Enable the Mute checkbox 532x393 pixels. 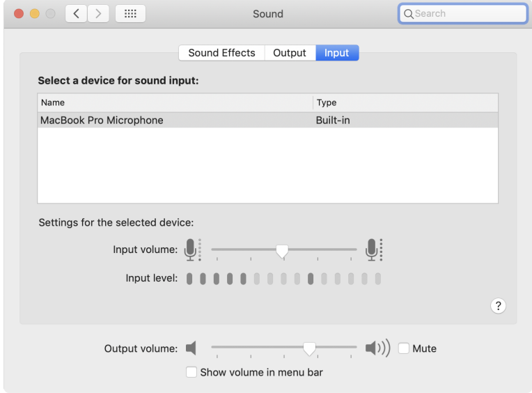click(x=404, y=348)
